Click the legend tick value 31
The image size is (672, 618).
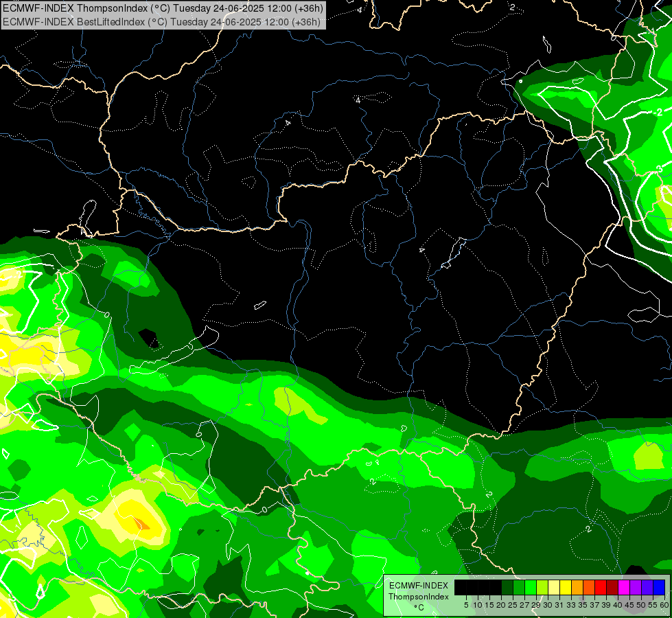559,605
